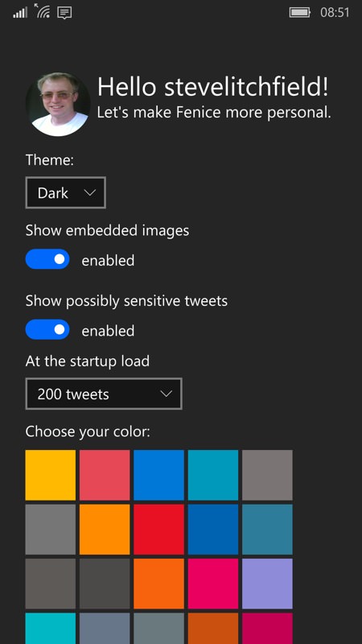This screenshot has height=644, width=362.
Task: Choose the steel teal swatch in second row
Action: point(267,530)
